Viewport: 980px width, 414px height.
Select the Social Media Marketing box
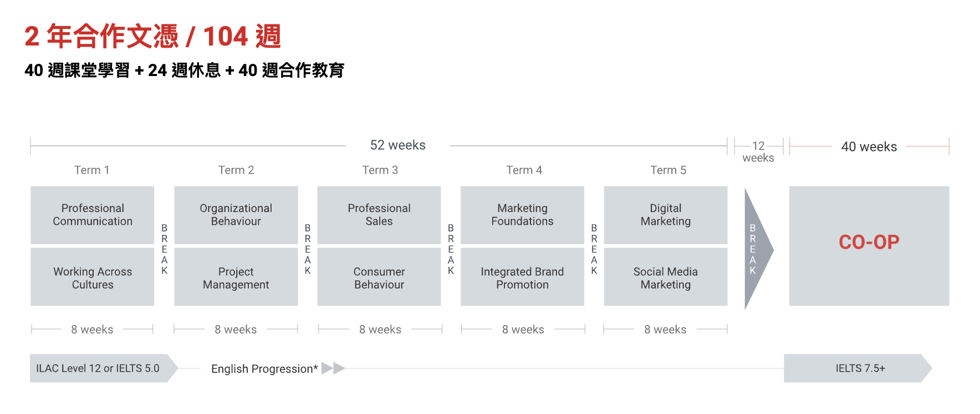click(x=666, y=277)
